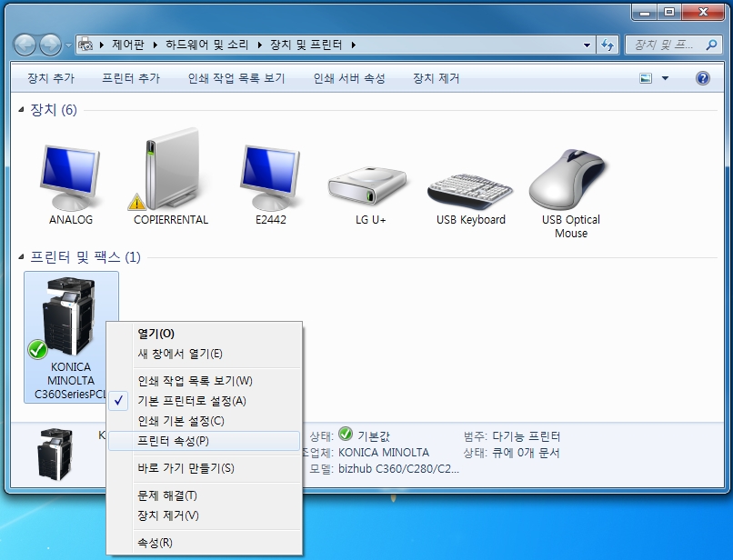The image size is (733, 560).
Task: Toggle 기본 프린터로 설정(A) checked option
Action: pyautogui.click(x=190, y=401)
